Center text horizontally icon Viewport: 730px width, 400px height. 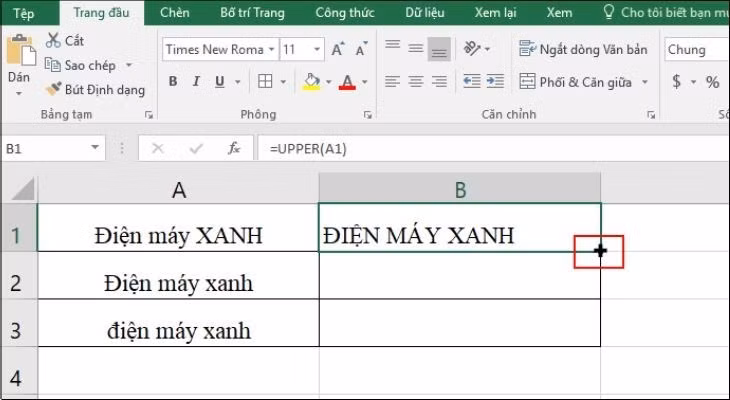tap(415, 82)
